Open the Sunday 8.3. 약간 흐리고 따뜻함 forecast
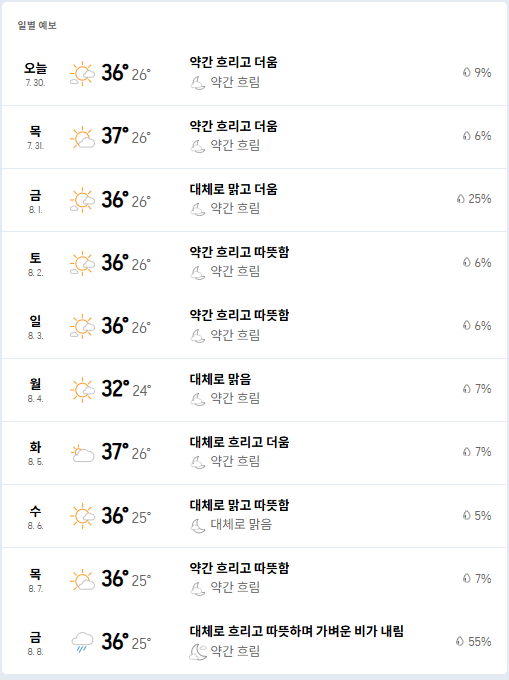Viewport: 509px width, 680px height. click(239, 315)
